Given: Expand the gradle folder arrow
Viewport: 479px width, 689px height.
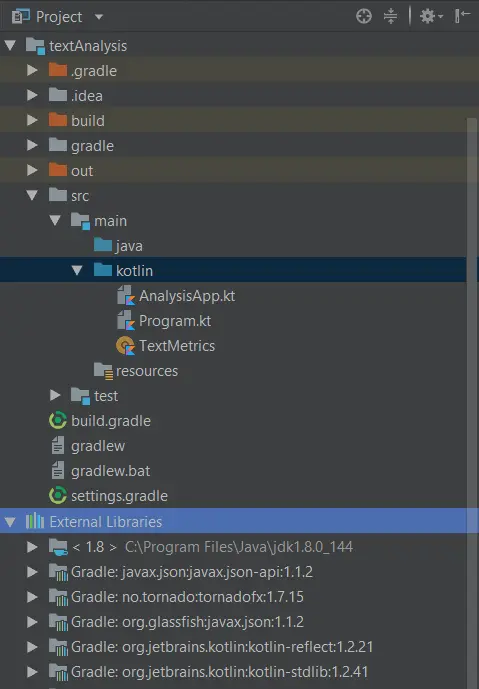Looking at the screenshot, I should point(32,145).
